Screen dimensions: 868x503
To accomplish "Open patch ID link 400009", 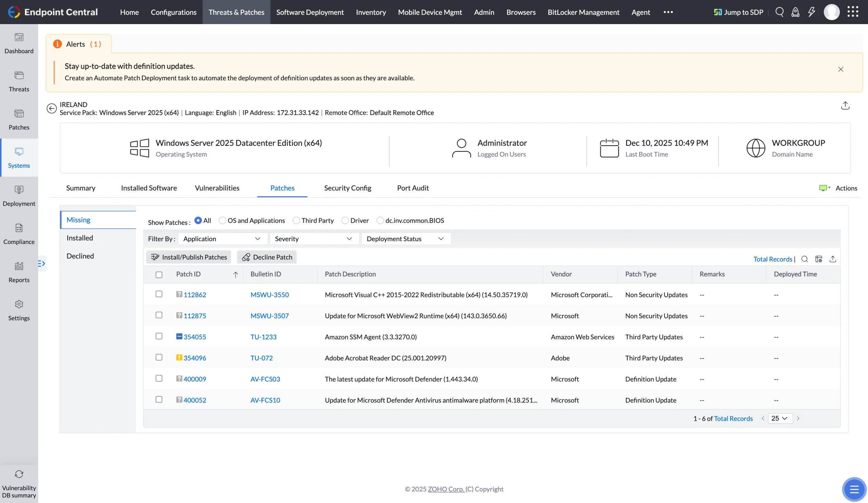I will click(195, 379).
